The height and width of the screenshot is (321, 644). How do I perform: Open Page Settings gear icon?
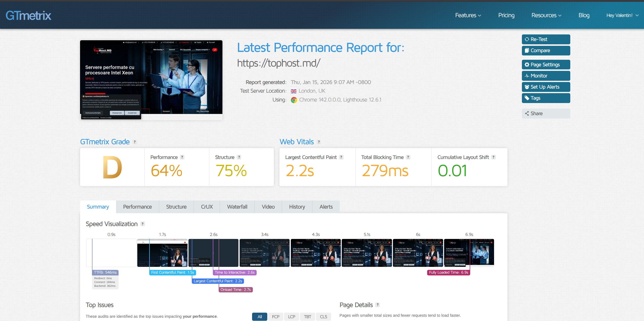tap(527, 65)
